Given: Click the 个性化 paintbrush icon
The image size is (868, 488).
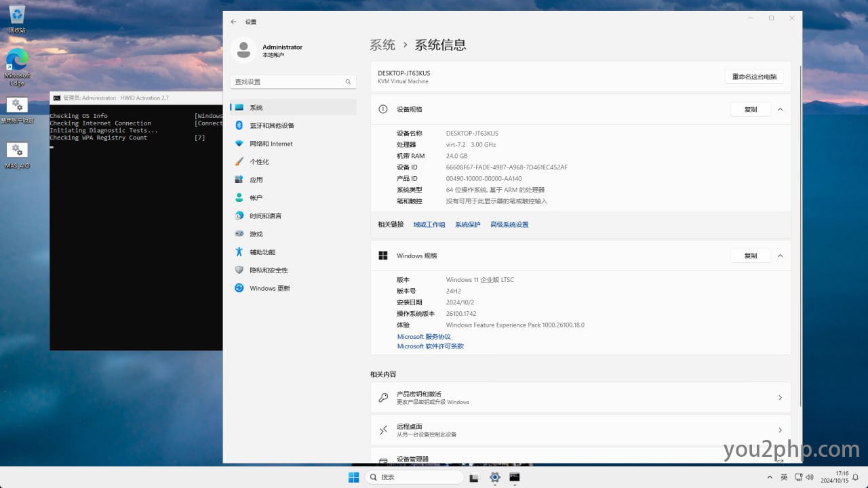Looking at the screenshot, I should coord(239,161).
